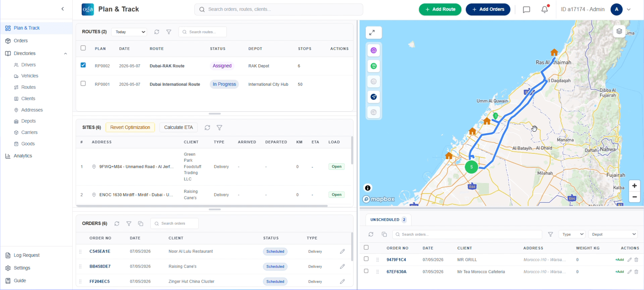Collapse the Directories section

[x=65, y=54]
